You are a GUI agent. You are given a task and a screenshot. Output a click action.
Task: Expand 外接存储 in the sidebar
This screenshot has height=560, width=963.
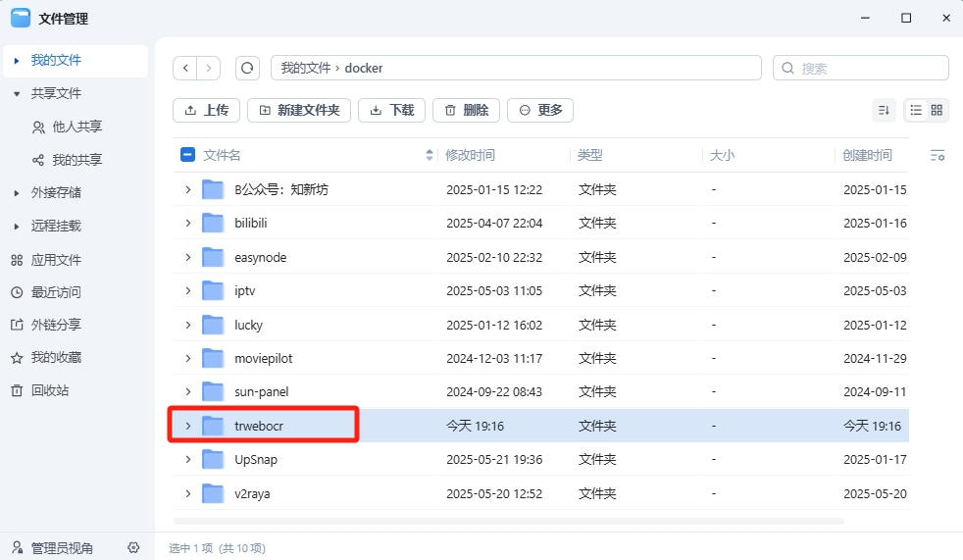click(17, 193)
